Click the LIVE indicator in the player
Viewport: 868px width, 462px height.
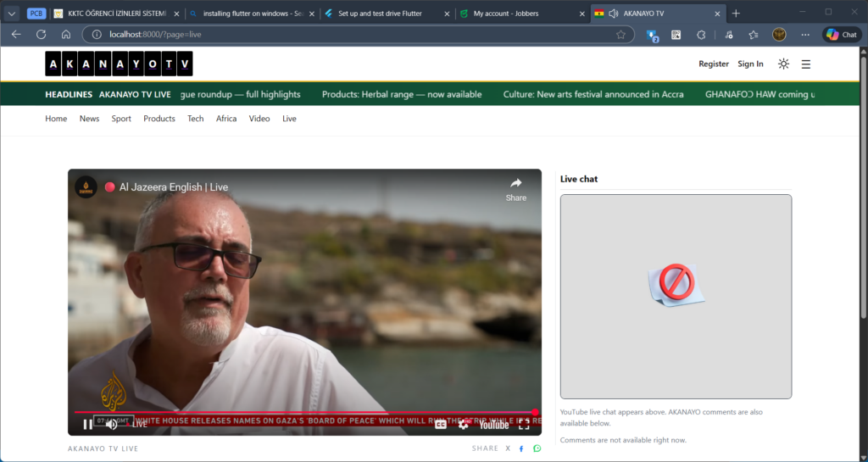[x=137, y=425]
